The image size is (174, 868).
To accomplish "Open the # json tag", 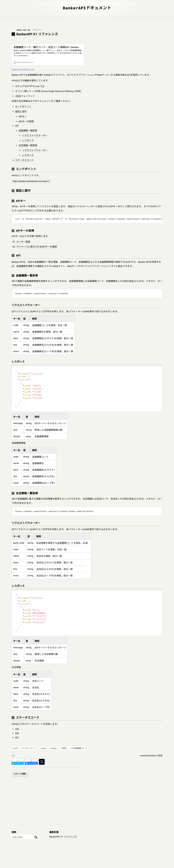I will [x=43, y=748].
